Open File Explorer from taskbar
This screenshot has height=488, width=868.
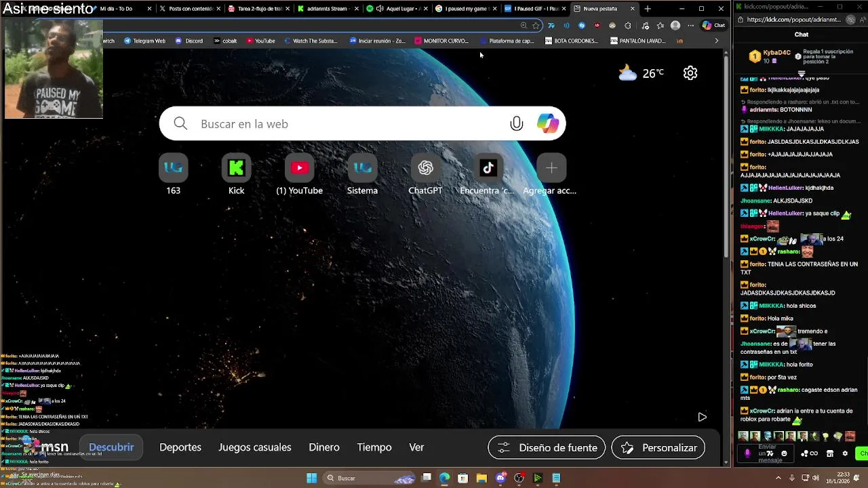(481, 478)
